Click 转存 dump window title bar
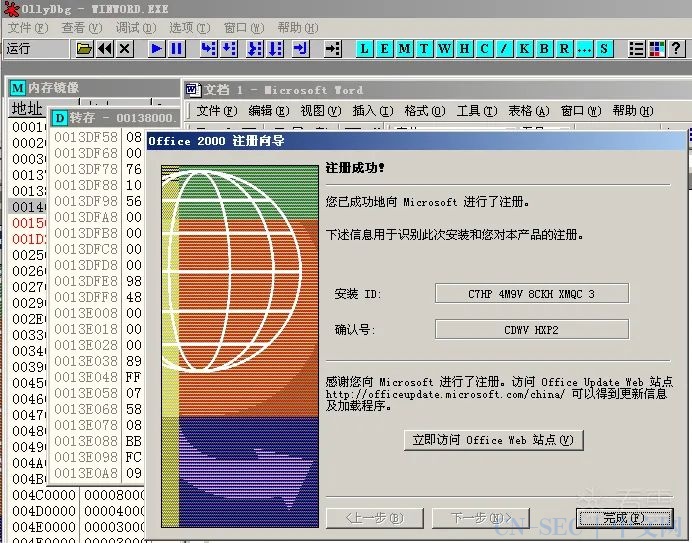Viewport: 692px width, 543px height. click(x=115, y=118)
